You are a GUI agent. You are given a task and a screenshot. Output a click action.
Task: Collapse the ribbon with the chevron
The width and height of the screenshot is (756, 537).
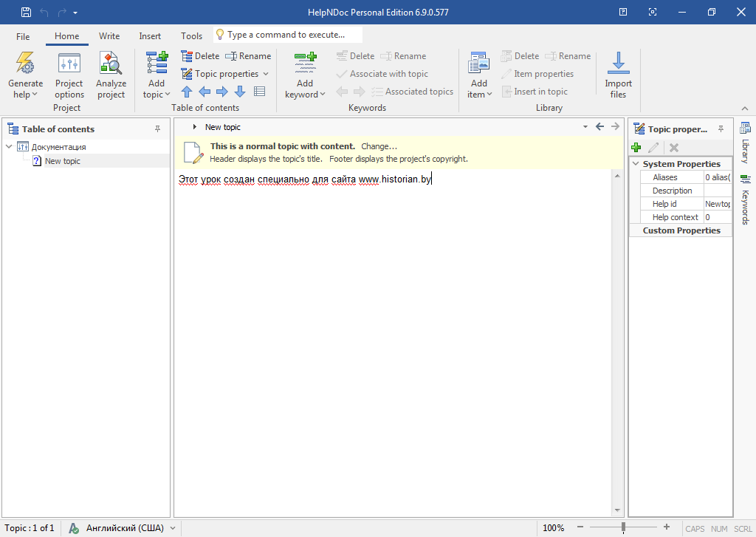coord(745,109)
